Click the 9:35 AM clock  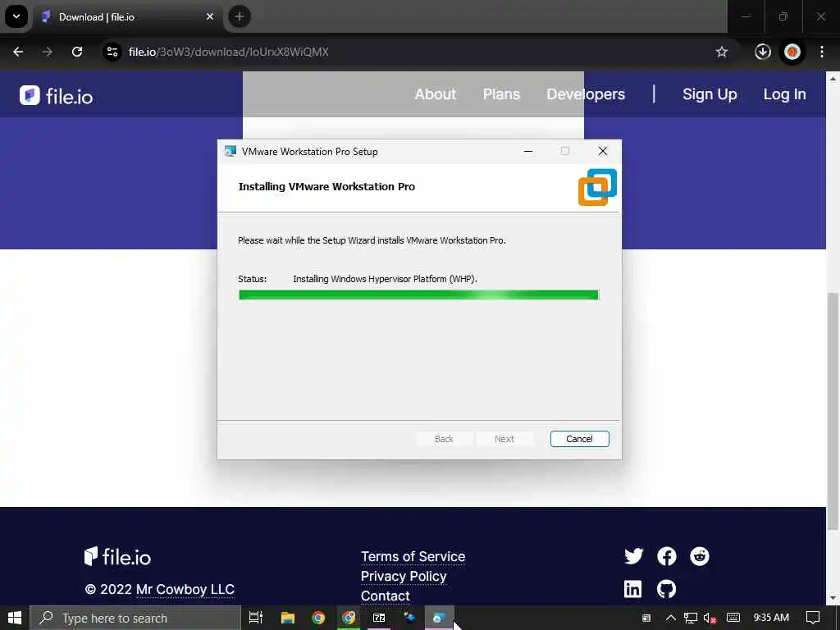tap(771, 618)
